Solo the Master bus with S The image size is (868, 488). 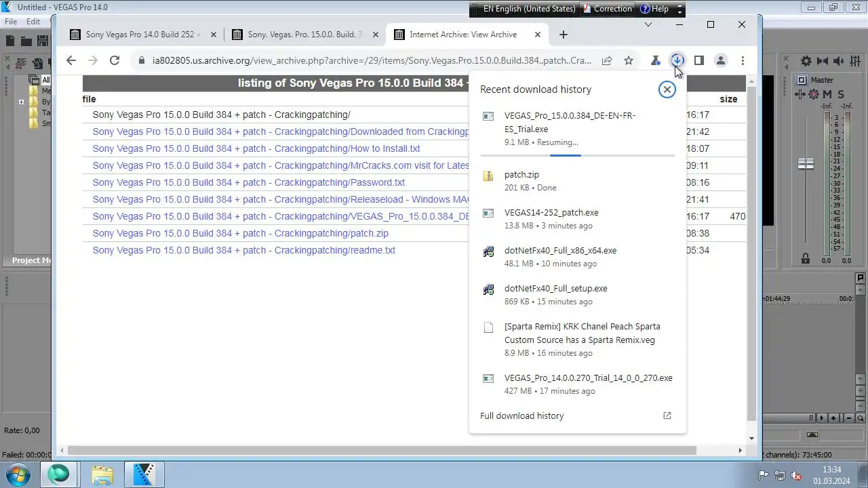point(841,94)
